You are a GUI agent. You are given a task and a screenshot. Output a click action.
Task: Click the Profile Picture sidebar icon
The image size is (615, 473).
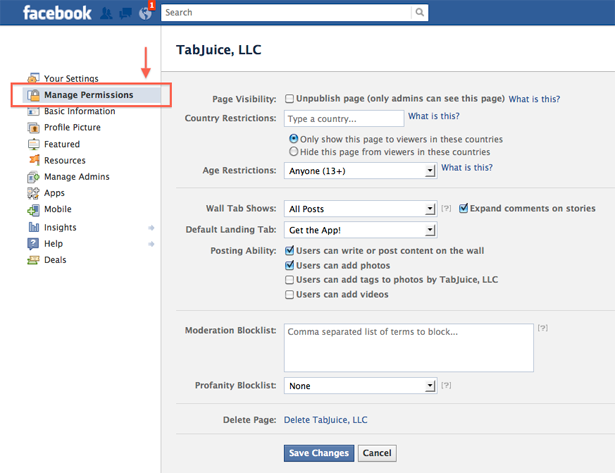(34, 127)
